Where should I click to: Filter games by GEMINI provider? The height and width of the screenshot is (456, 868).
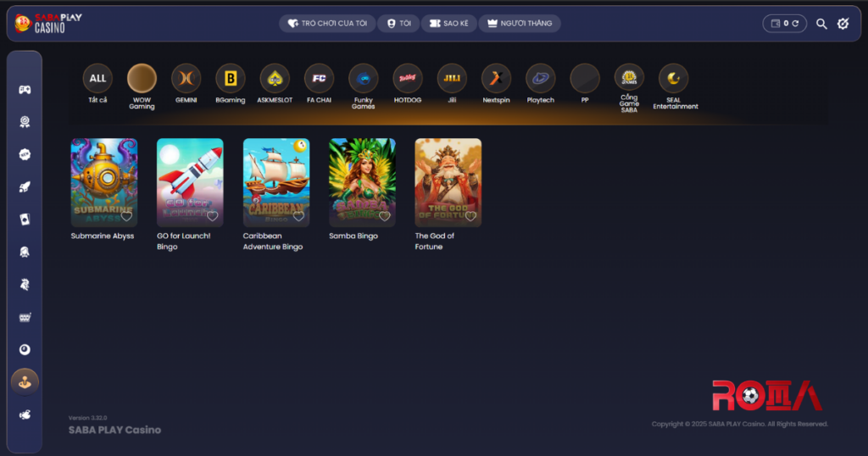pyautogui.click(x=186, y=79)
